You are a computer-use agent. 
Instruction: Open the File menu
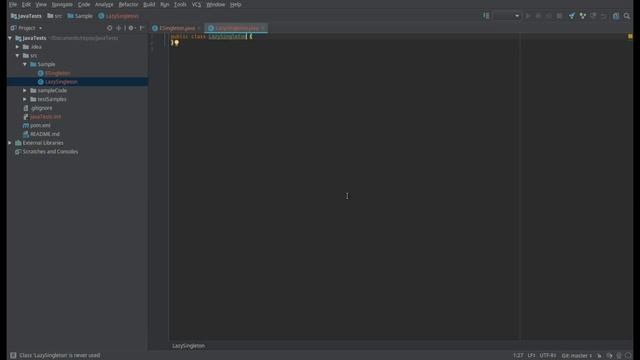tap(13, 4)
